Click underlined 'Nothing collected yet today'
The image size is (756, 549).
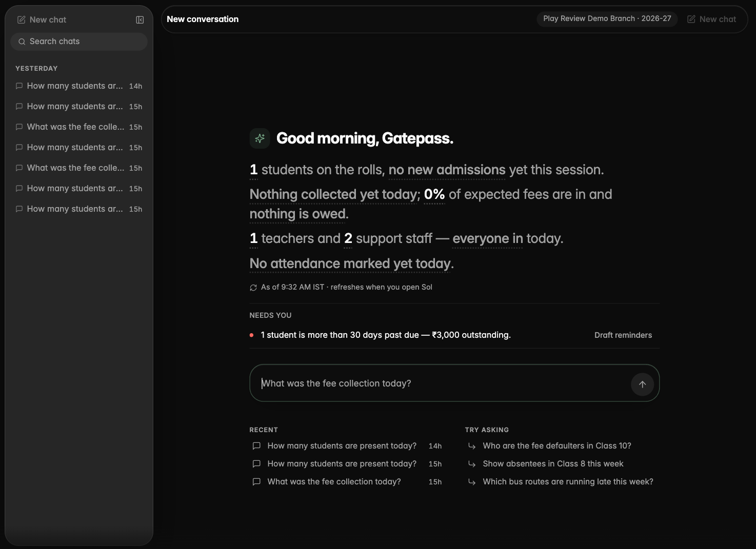click(x=333, y=194)
